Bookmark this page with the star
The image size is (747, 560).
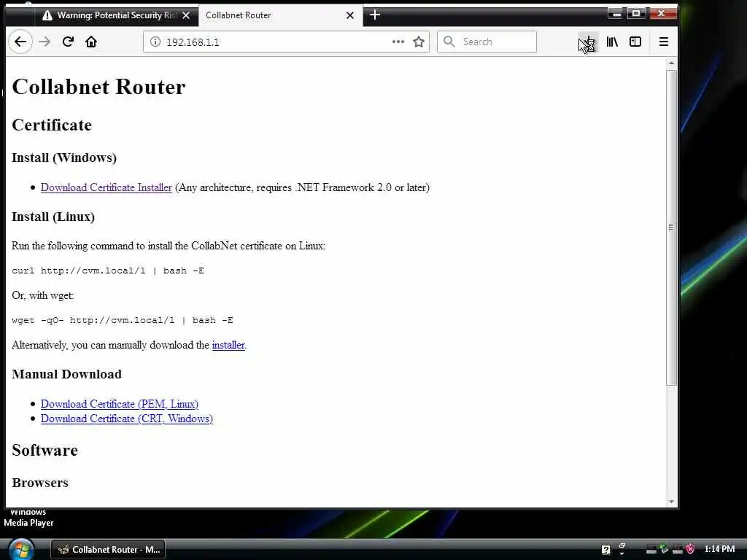click(x=419, y=42)
